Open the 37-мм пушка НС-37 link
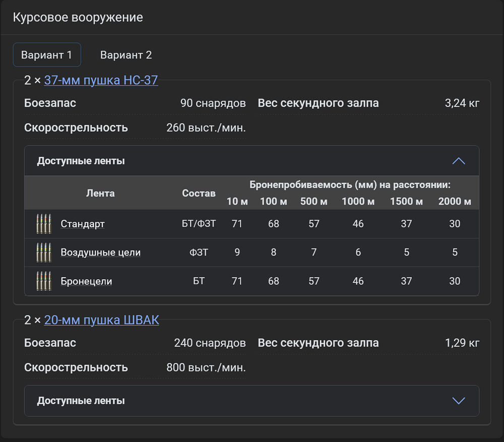Screen dimensions: 504x442 101,80
